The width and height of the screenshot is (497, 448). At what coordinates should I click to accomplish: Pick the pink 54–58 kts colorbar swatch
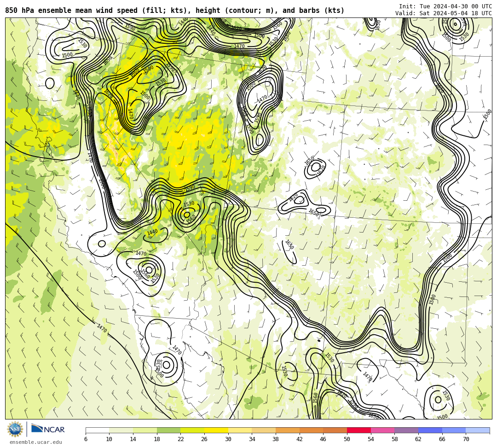(382, 430)
